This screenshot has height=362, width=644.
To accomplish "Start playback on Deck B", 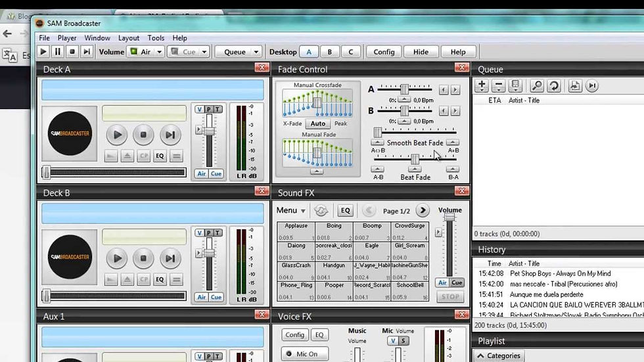I will (117, 258).
